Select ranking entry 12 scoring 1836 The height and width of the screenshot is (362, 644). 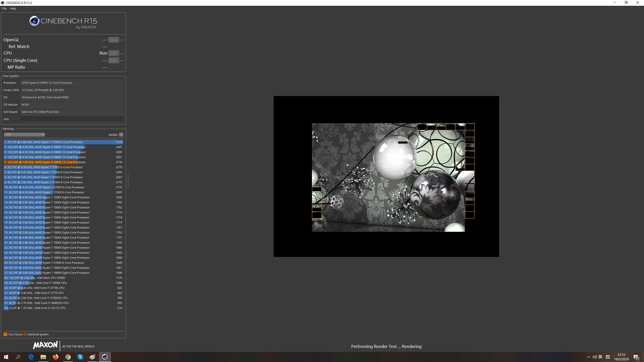[63, 197]
